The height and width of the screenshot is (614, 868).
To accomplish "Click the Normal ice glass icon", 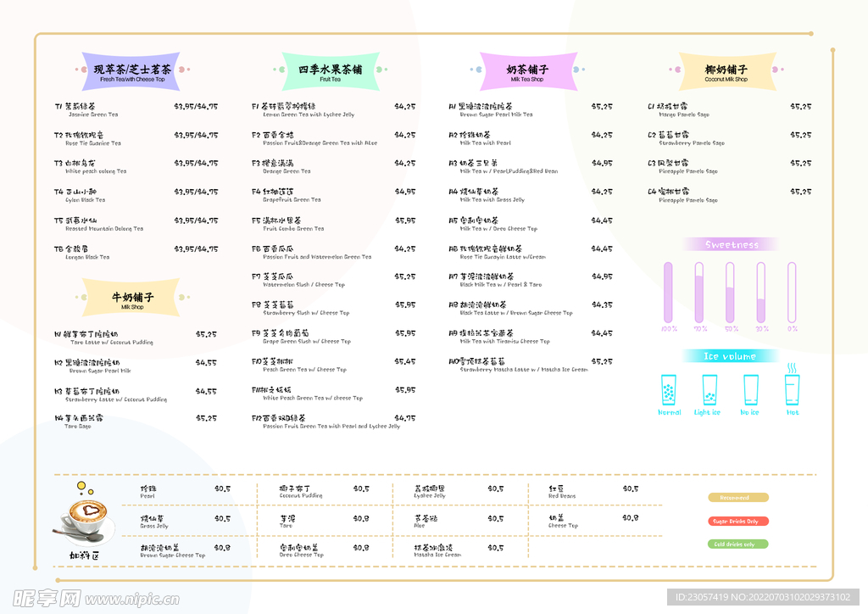I will [669, 390].
